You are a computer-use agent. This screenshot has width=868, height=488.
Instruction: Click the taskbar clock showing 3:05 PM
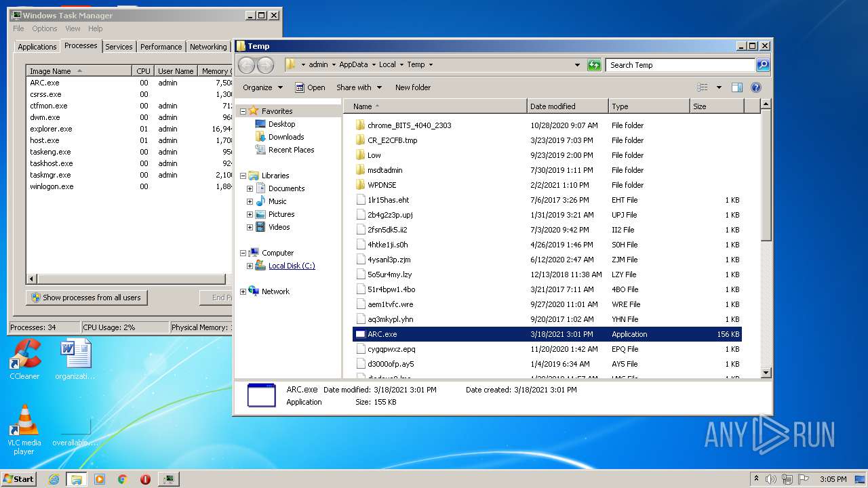point(833,479)
